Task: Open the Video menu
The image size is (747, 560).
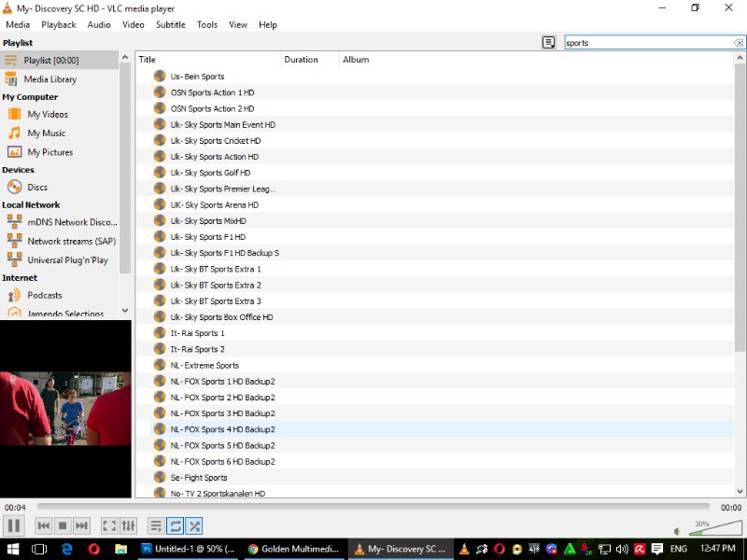Action: click(x=134, y=25)
